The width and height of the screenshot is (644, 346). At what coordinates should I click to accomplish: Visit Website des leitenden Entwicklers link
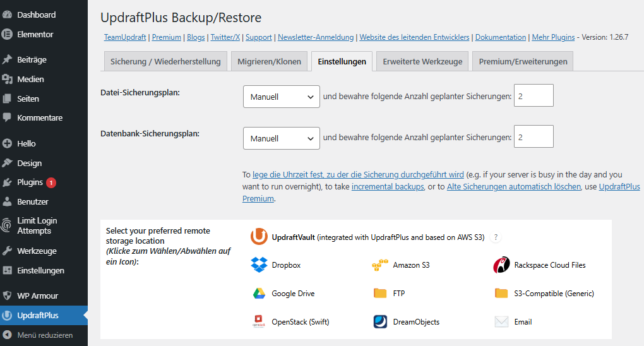(x=414, y=37)
